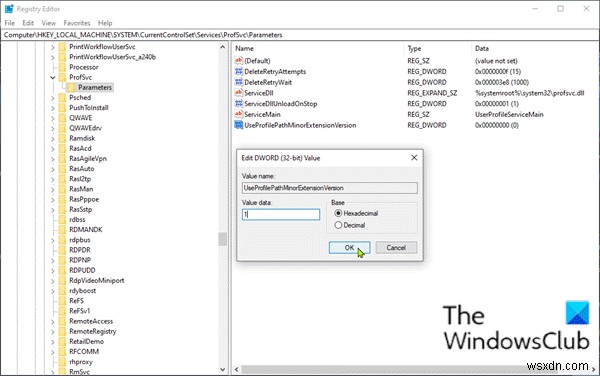Collapse the ProfSvc tree node
The height and width of the screenshot is (376, 600).
(52, 77)
